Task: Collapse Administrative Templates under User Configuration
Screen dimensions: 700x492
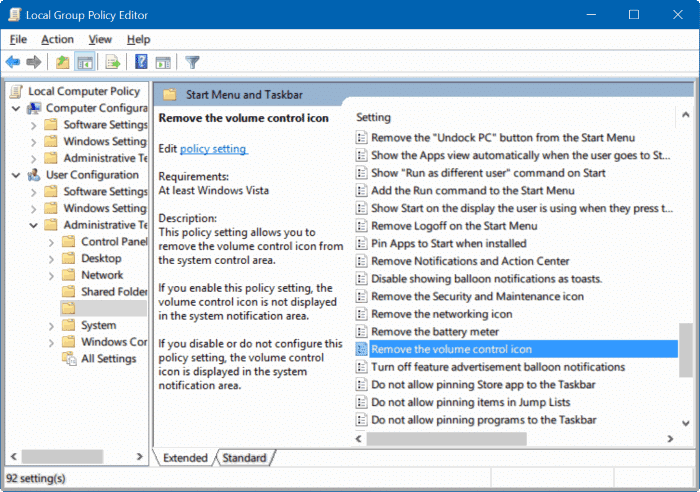Action: coord(33,225)
